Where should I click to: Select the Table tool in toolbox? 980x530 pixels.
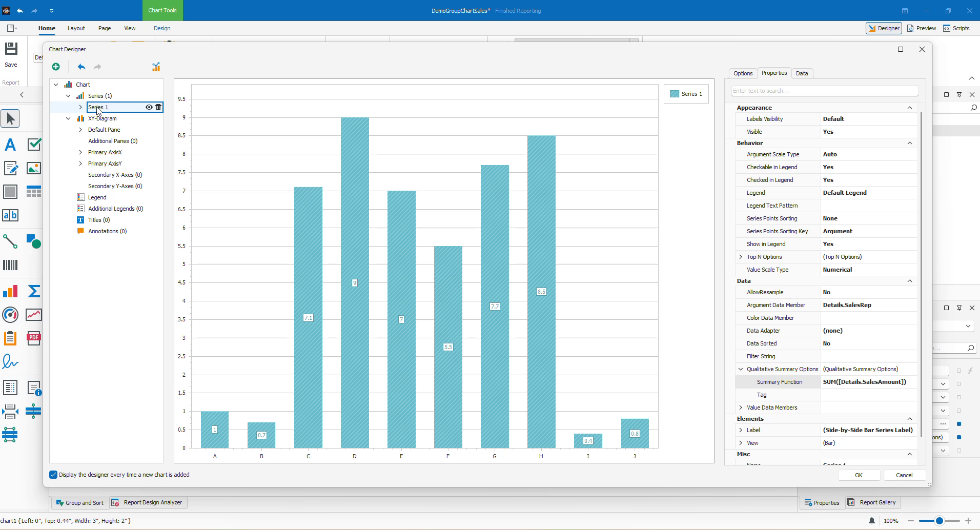click(34, 192)
